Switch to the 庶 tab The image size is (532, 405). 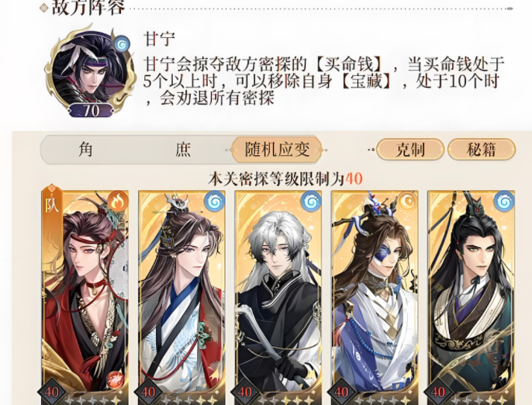(183, 150)
